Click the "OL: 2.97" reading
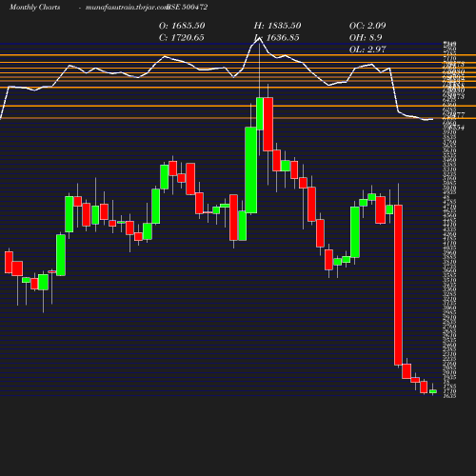The height and width of the screenshot is (476, 476). click(367, 50)
